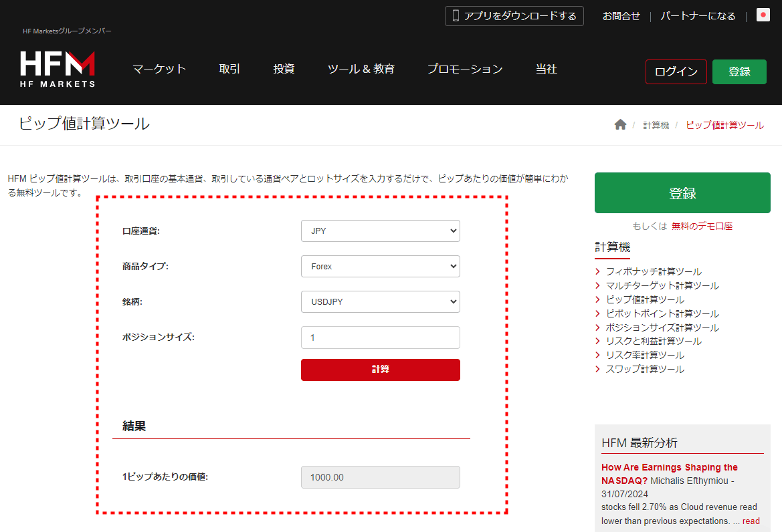The image size is (782, 532).
Task: Open スワップ計算ツール in sidebar
Action: click(x=645, y=369)
